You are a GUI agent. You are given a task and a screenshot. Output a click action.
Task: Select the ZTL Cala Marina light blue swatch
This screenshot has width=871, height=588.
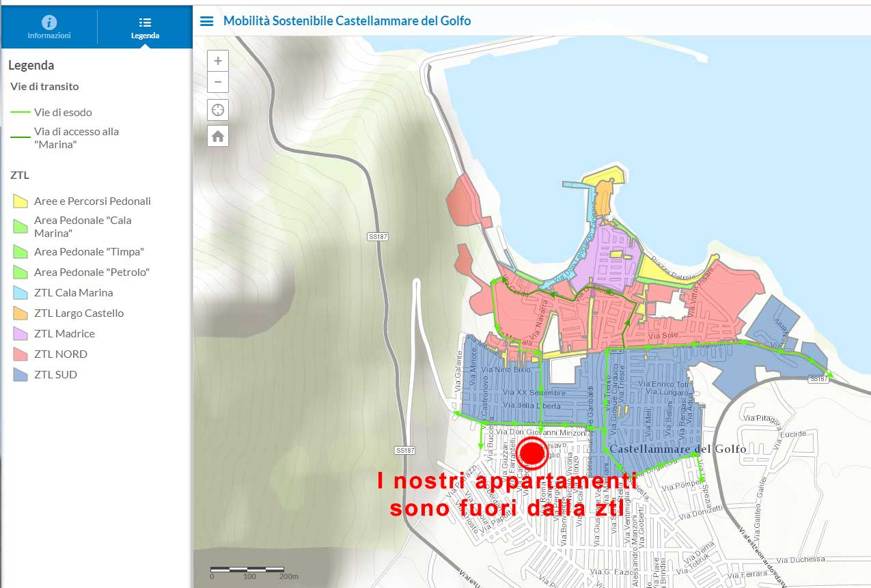pos(20,293)
